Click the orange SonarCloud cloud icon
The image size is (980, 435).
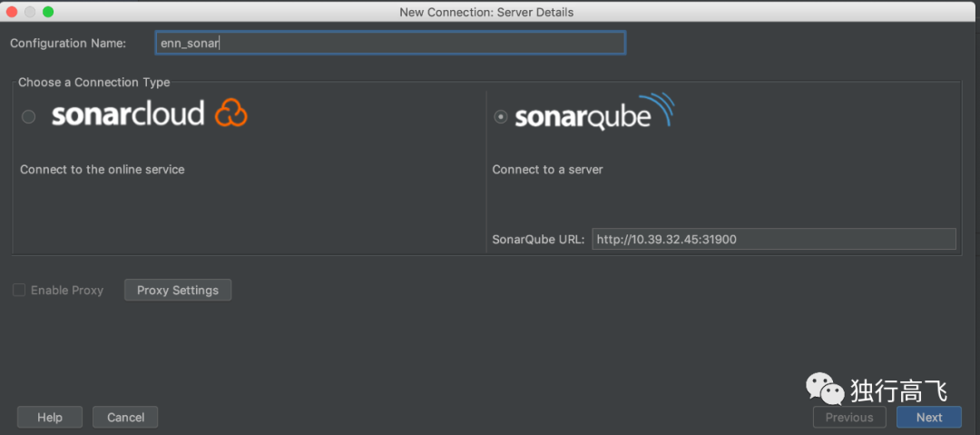231,114
